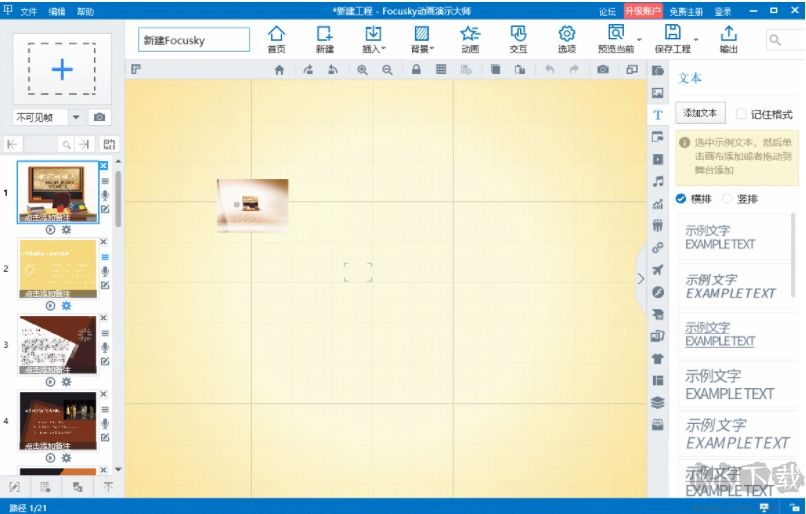Screen dimensions: 806x514
Task: Enable the 记住格式 checkbox
Action: [x=741, y=114]
